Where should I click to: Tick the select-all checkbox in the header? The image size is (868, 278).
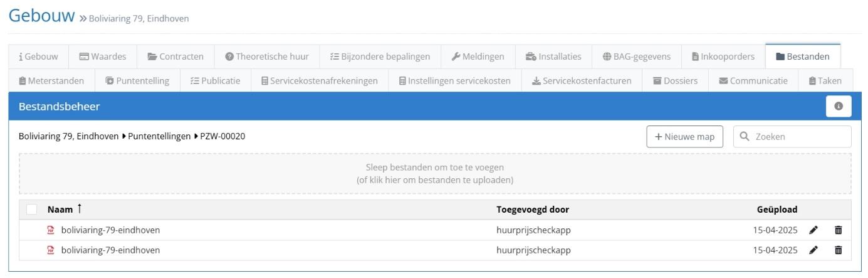(32, 210)
